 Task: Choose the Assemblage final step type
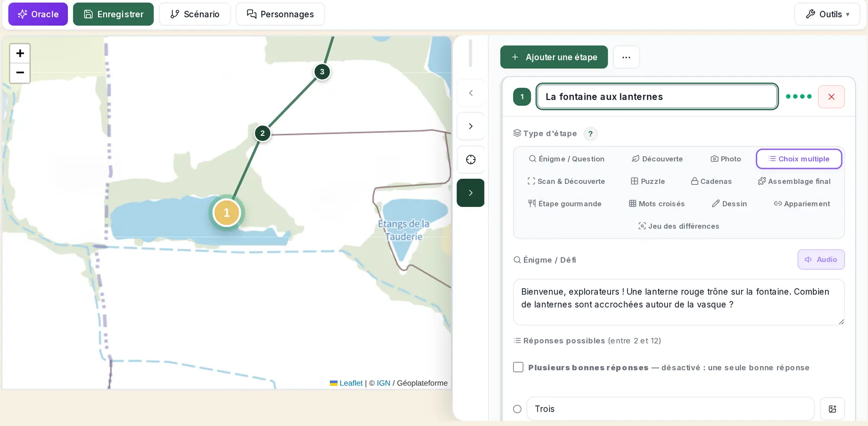(x=794, y=181)
